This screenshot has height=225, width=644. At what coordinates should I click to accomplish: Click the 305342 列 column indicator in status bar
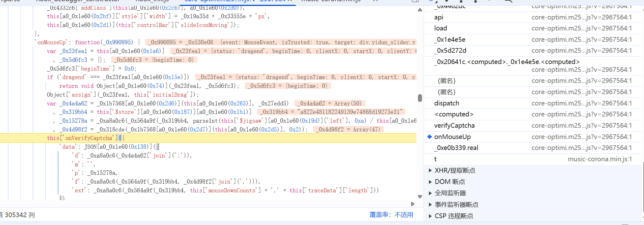coord(19,215)
